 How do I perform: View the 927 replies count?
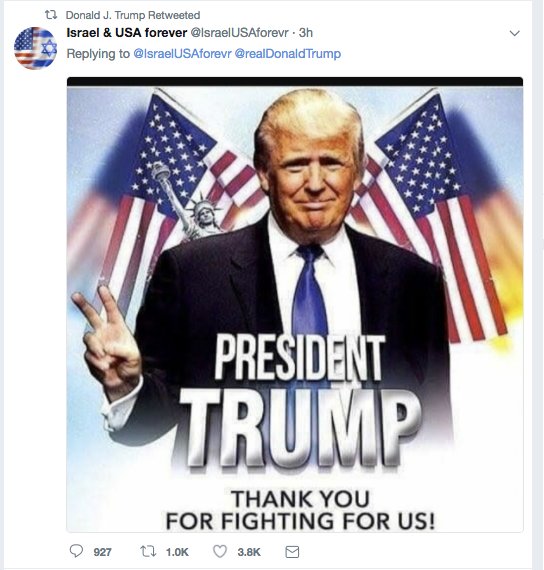pos(103,552)
